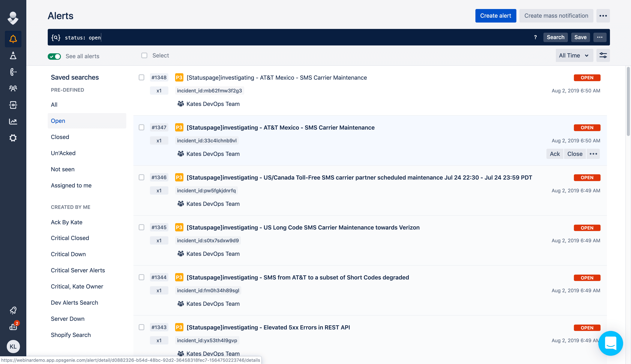Open Settings gear icon in sidebar
The width and height of the screenshot is (631, 364).
(13, 138)
